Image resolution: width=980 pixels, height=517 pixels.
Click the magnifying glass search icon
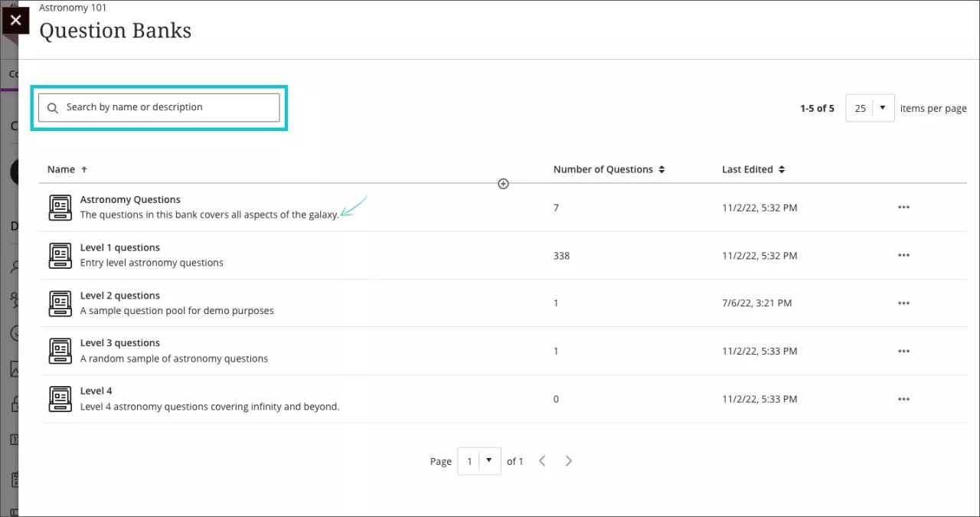click(x=52, y=107)
